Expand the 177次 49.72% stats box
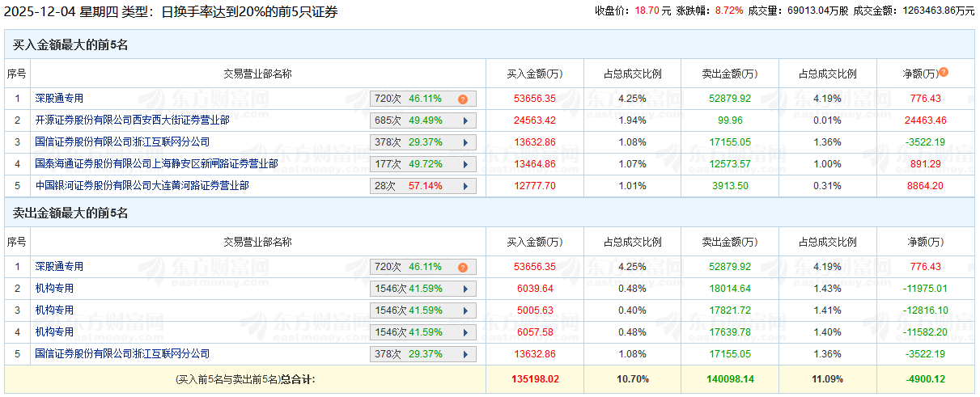Image resolution: width=980 pixels, height=397 pixels. pyautogui.click(x=422, y=164)
